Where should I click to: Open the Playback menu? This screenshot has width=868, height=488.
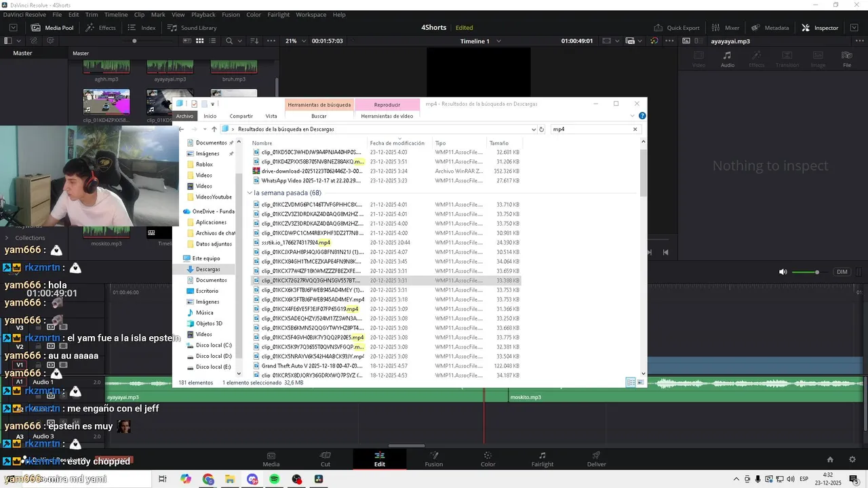(203, 14)
